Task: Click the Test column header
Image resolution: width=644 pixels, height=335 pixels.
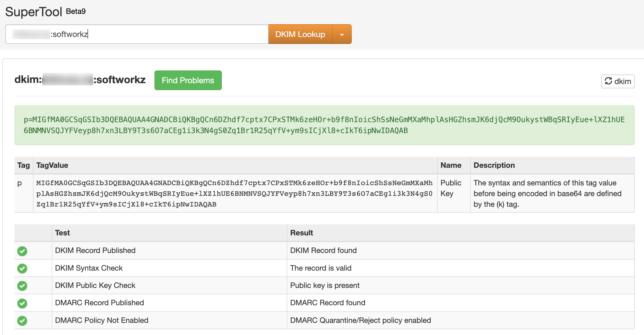Action: 62,233
